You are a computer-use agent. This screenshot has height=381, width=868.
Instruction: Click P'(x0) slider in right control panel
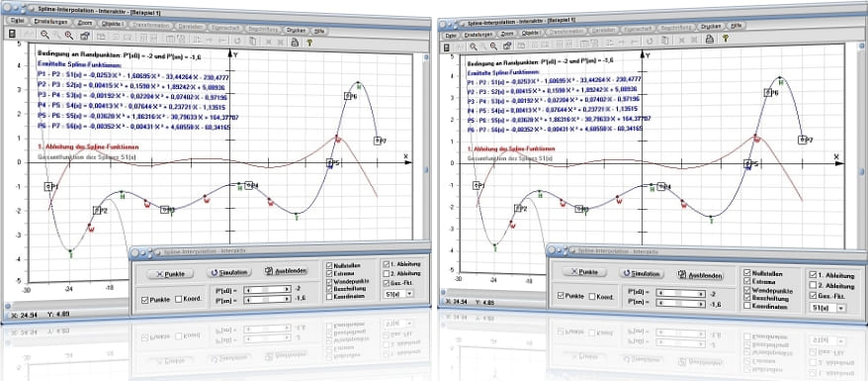tap(681, 294)
